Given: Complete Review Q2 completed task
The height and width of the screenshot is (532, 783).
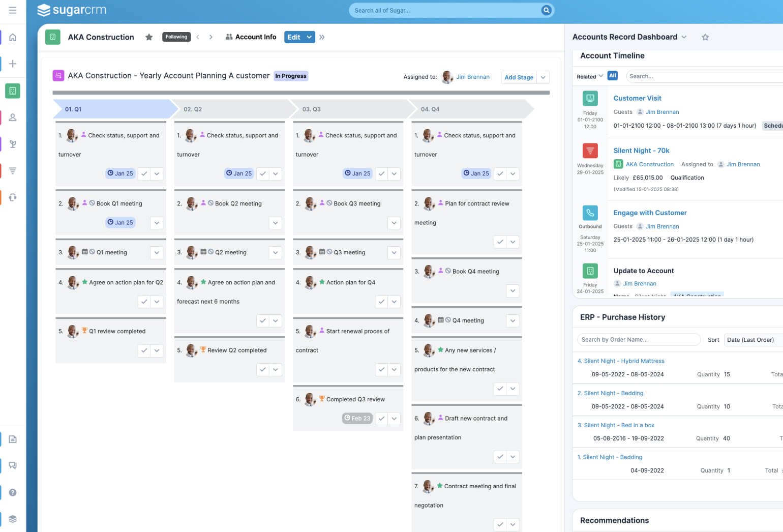Looking at the screenshot, I should point(263,370).
